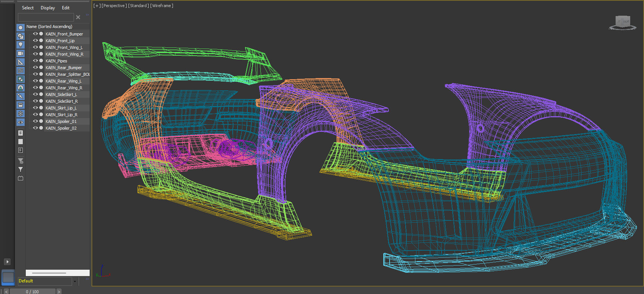Toggle the Display Cameras filter icon
This screenshot has width=644, height=294.
click(21, 53)
